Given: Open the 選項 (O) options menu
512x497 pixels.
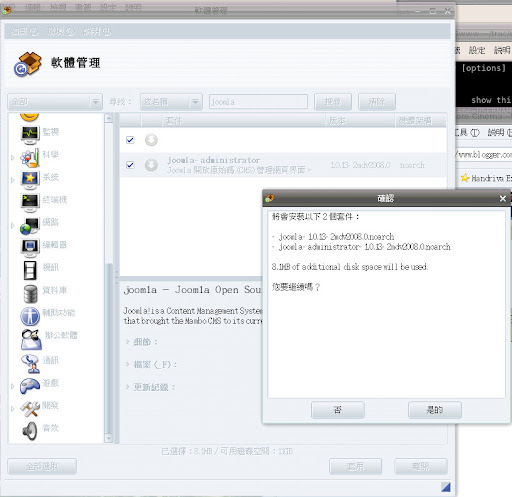Looking at the screenshot, I should point(61,31).
